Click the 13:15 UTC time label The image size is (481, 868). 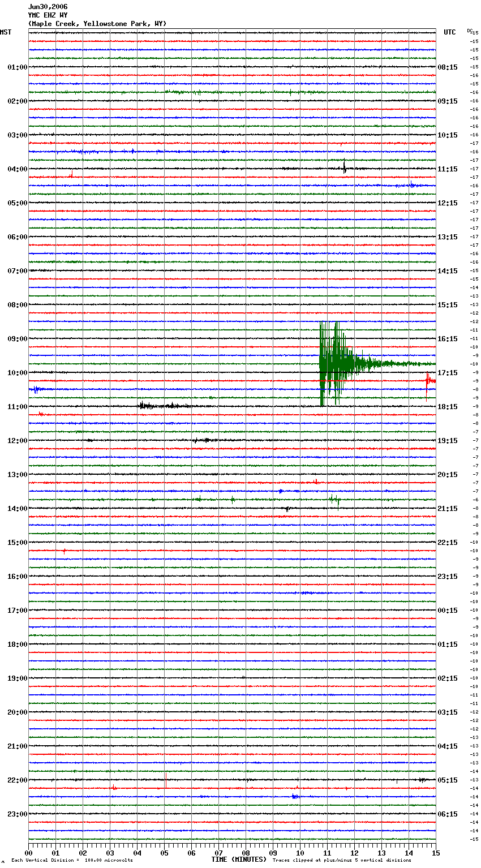coord(448,237)
